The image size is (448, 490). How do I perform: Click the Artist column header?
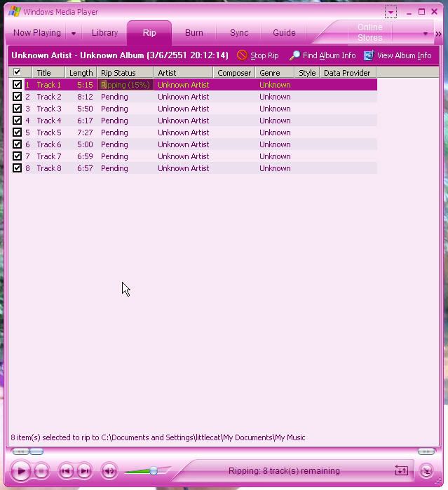183,72
